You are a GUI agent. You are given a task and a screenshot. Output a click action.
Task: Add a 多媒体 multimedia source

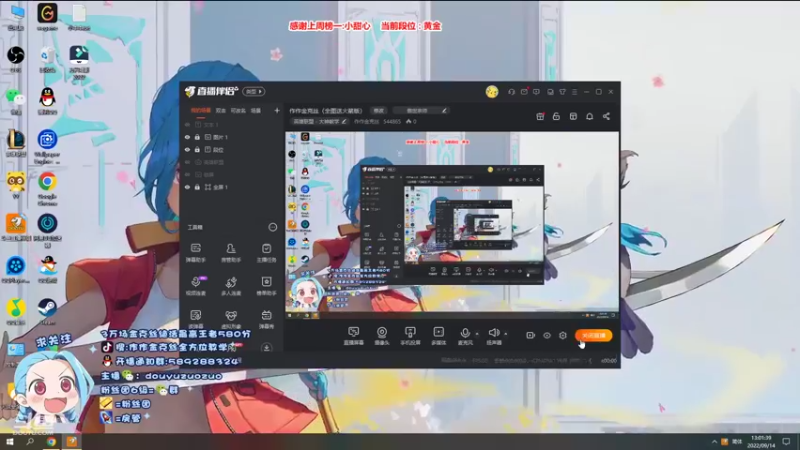click(x=439, y=336)
